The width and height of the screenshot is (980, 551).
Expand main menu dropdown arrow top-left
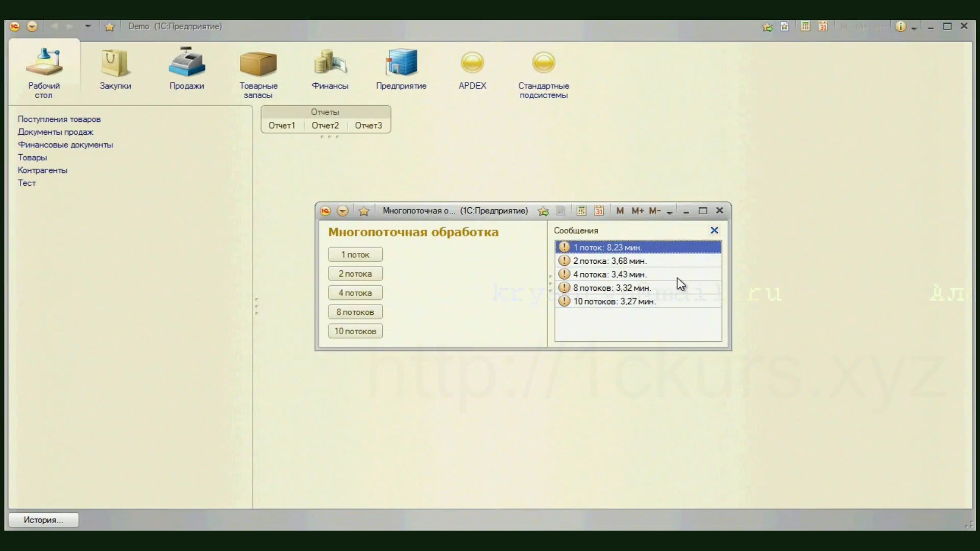32,27
